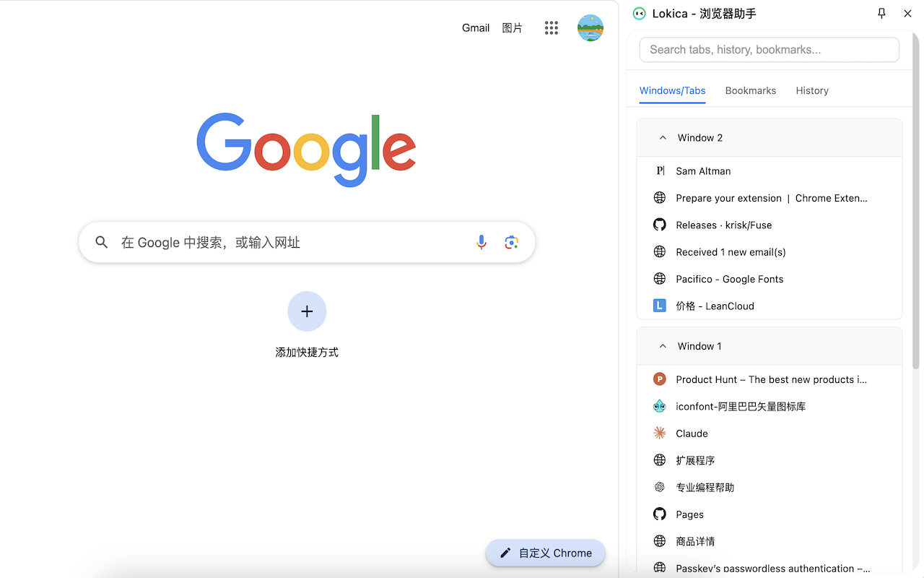This screenshot has width=924, height=578.
Task: Start voice search with the microphone icon
Action: 481,242
